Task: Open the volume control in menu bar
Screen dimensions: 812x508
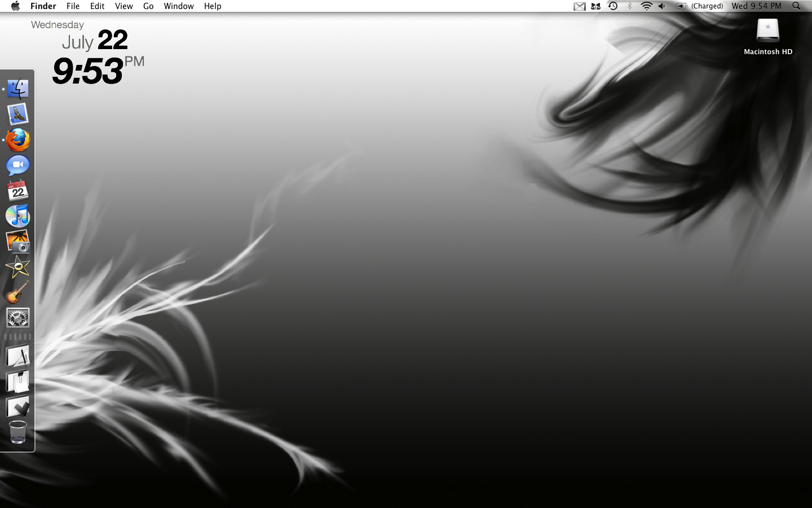Action: 662,6
